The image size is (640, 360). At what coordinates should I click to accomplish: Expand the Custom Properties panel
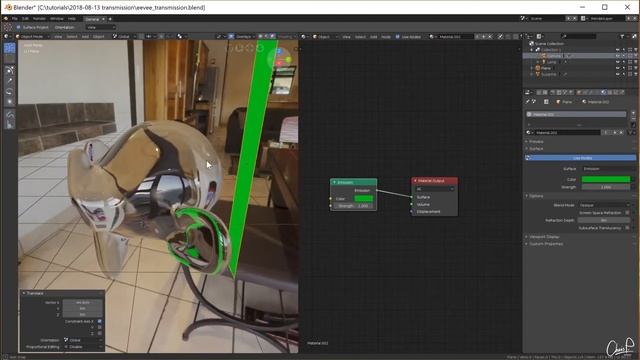546,244
